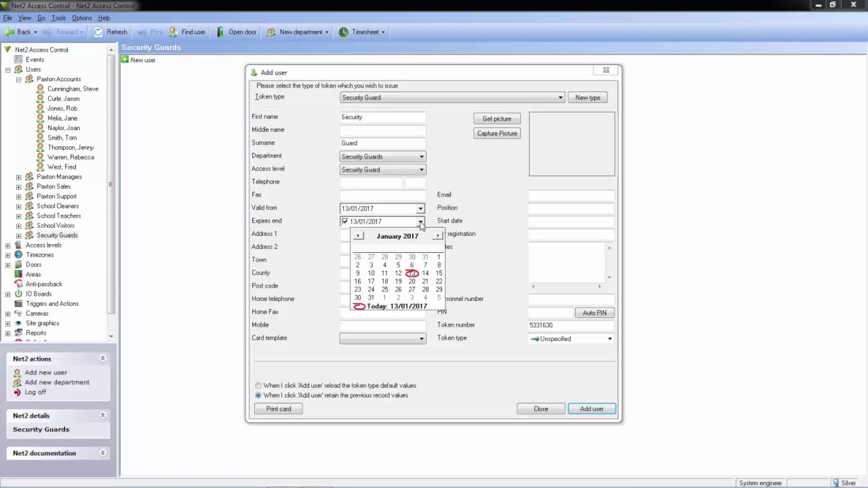Click the Find user icon
The image size is (868, 488).
(174, 32)
